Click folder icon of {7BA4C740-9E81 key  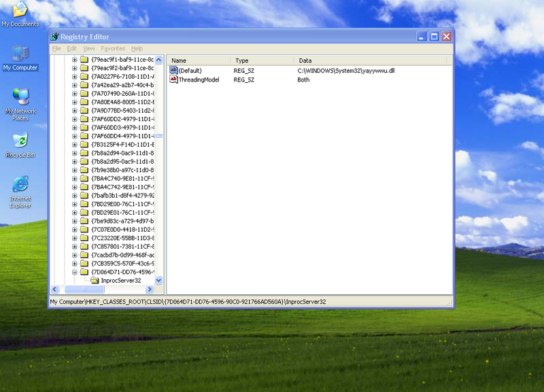(84, 179)
